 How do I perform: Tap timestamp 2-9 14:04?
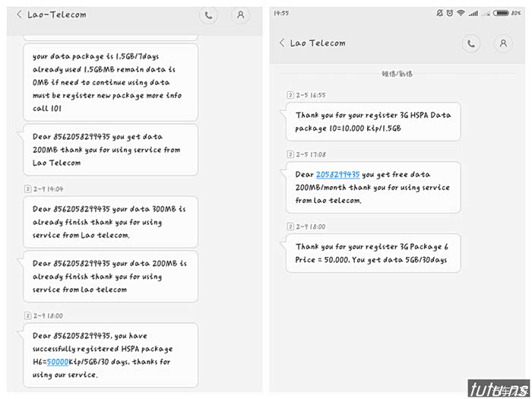pyautogui.click(x=48, y=189)
